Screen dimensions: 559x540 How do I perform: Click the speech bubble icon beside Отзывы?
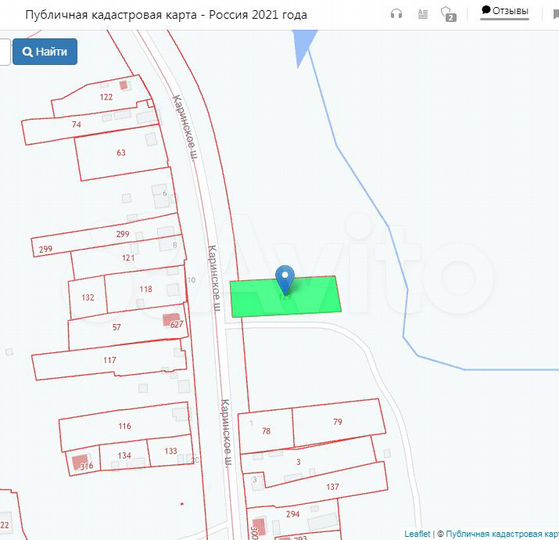pyautogui.click(x=486, y=10)
